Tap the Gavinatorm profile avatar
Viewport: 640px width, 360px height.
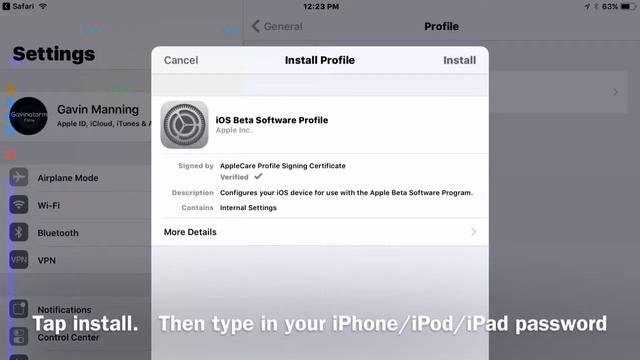pyautogui.click(x=28, y=116)
